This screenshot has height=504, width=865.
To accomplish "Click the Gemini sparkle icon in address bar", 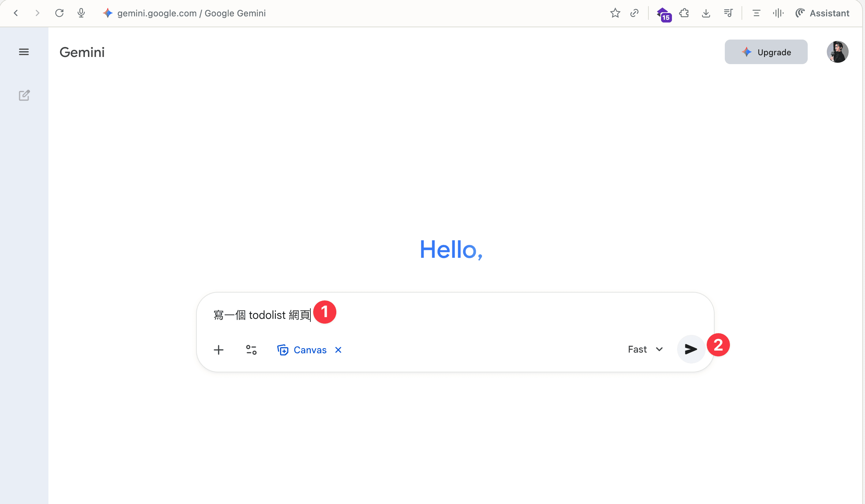I will coord(107,13).
